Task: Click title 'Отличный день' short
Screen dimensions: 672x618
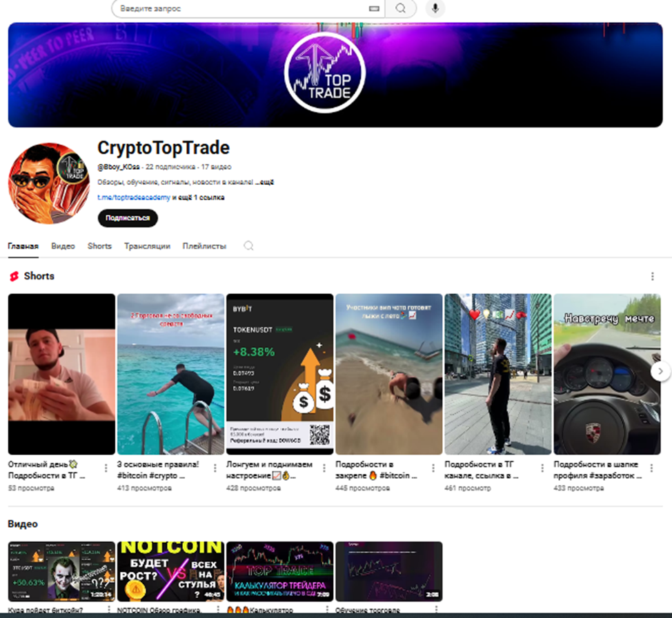Action: 46,470
